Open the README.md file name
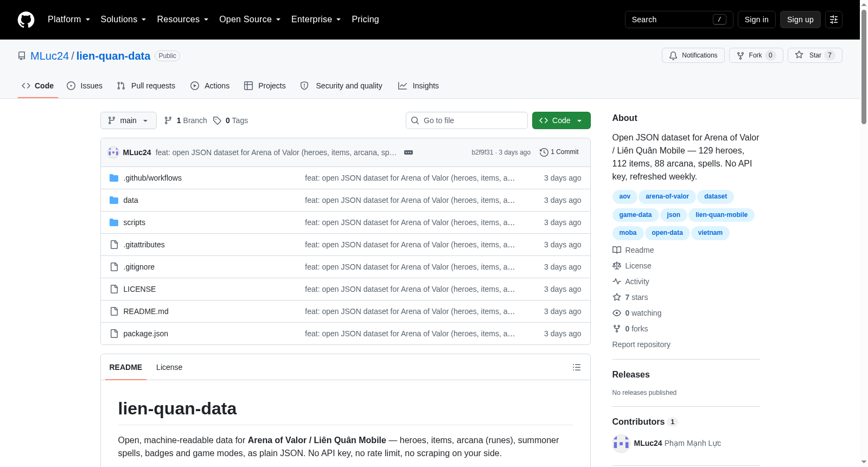868x467 pixels. coord(146,311)
